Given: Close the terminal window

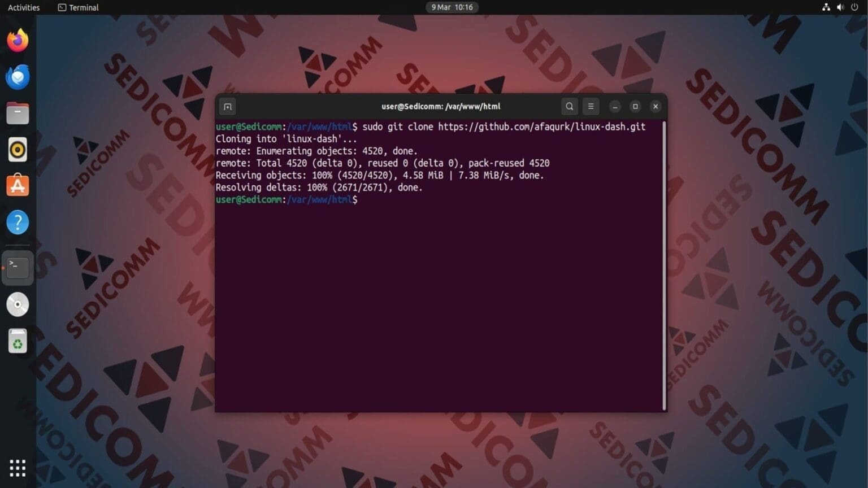Looking at the screenshot, I should click(x=656, y=106).
